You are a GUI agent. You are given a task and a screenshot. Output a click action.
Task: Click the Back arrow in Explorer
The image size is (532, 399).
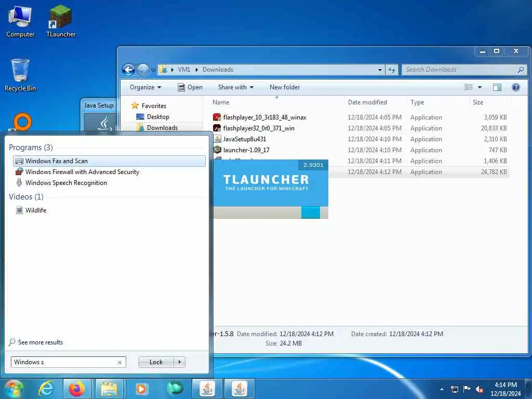coord(129,70)
